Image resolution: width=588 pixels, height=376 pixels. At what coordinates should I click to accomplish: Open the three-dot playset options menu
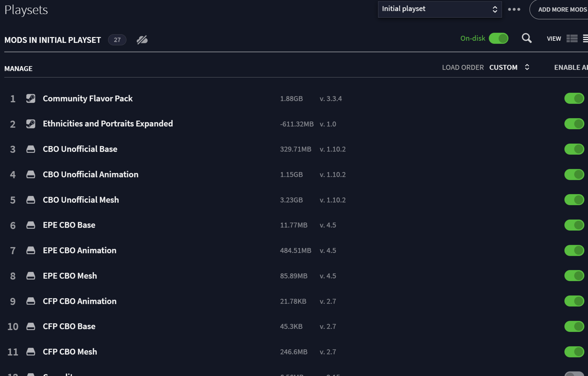pyautogui.click(x=514, y=9)
